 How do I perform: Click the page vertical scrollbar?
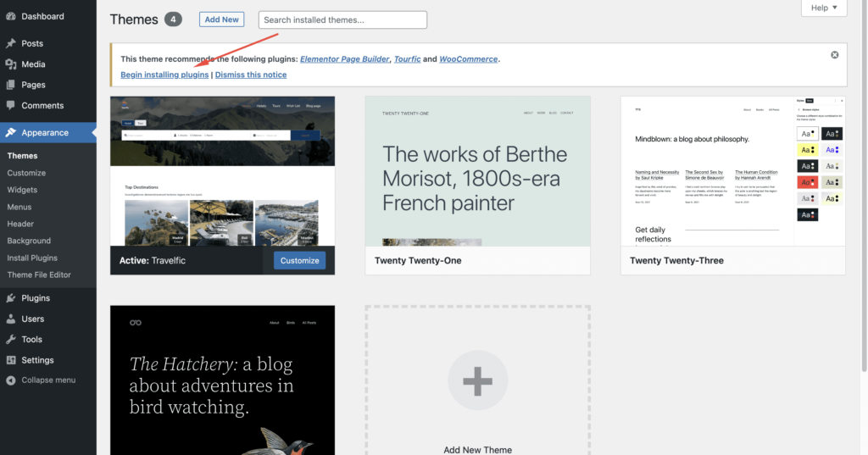click(865, 186)
